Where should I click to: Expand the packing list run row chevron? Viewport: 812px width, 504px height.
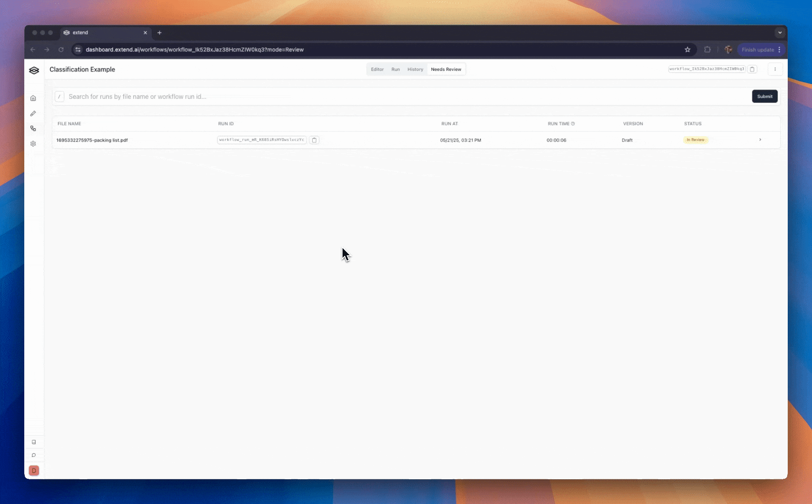[x=760, y=140]
